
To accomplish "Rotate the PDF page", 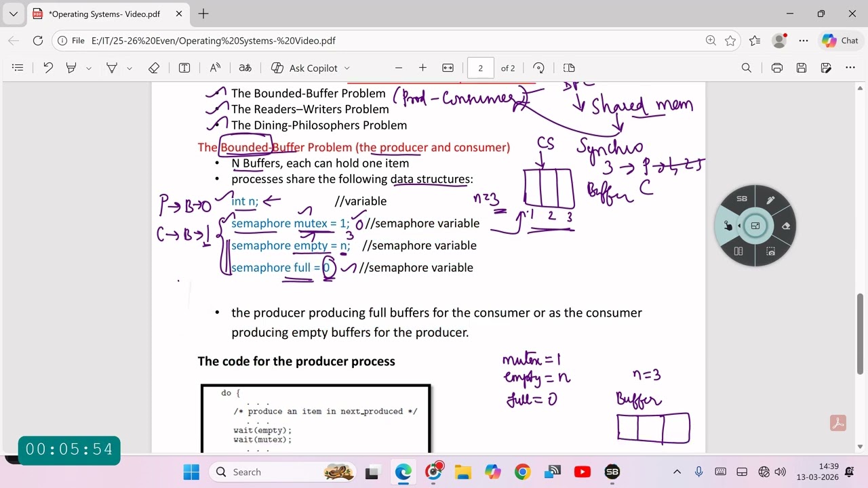I will coord(539,68).
